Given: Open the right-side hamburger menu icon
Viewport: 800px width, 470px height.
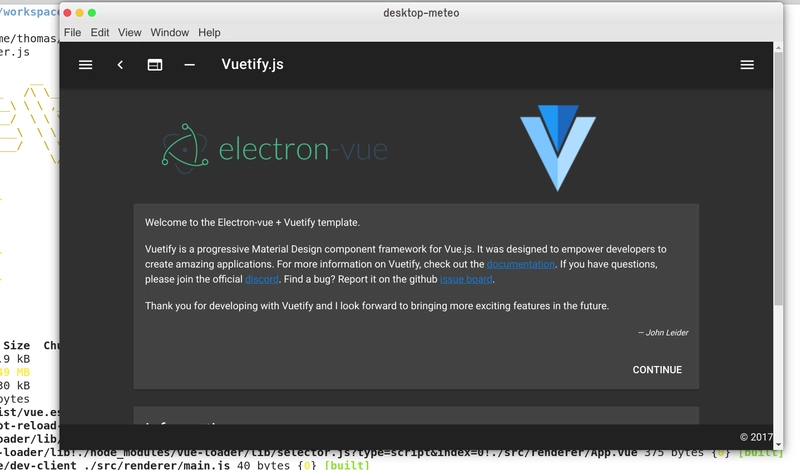Looking at the screenshot, I should coord(747,65).
